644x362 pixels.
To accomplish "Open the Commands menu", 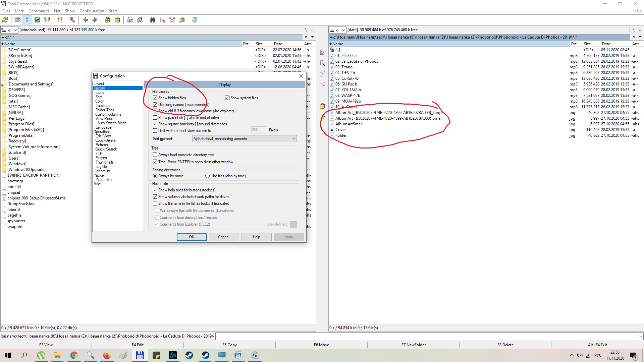I will coord(39,11).
